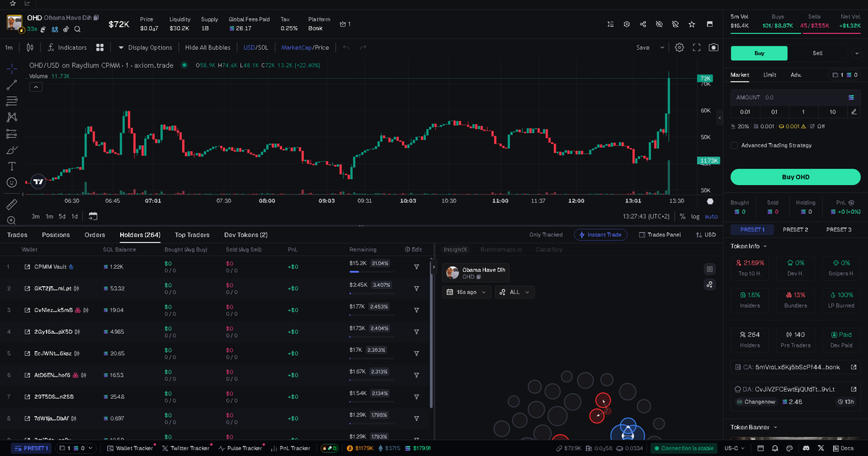
Task: Collapse the volume indicator legend
Action: pos(35,87)
